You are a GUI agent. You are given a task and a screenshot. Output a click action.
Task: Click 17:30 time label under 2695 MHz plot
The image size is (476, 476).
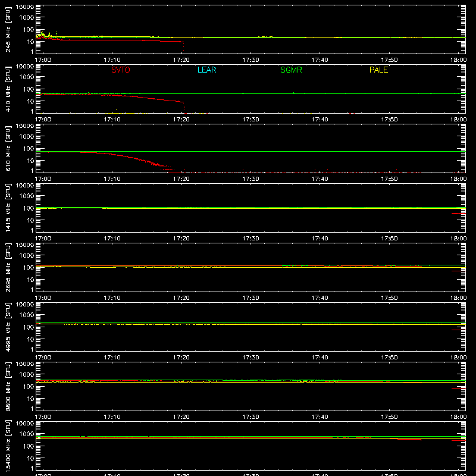250,298
